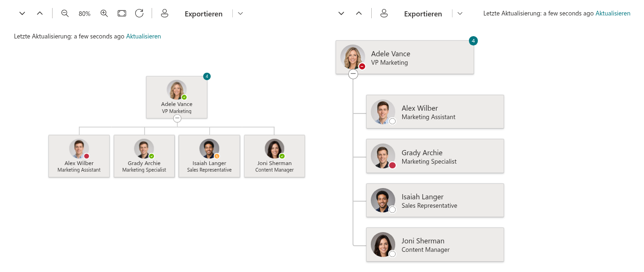Click the 80% zoom level value
The width and height of the screenshot is (644, 272).
tap(84, 14)
